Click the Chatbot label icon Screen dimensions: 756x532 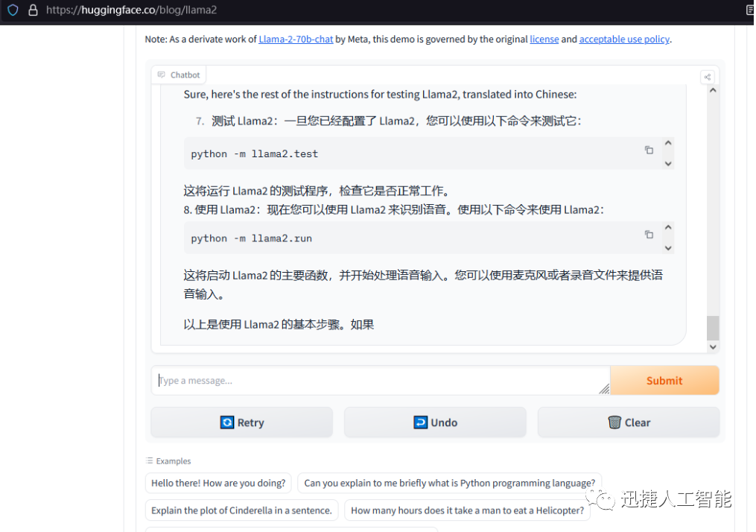click(x=162, y=75)
